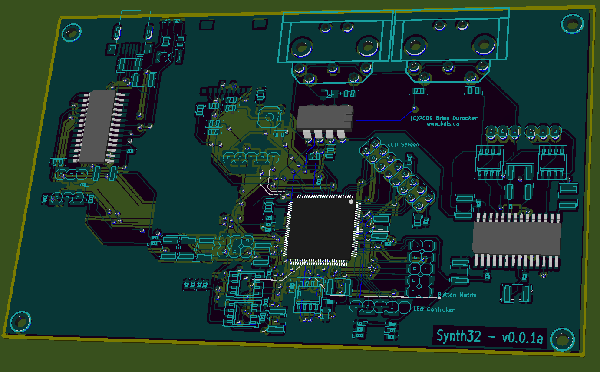Viewport: 600px width, 372px height.
Task: Select the LED Controller silkscreen label
Action: click(x=434, y=309)
